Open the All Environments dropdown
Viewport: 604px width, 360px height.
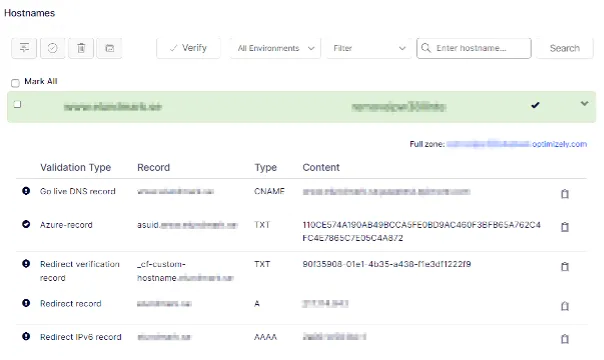pos(275,49)
